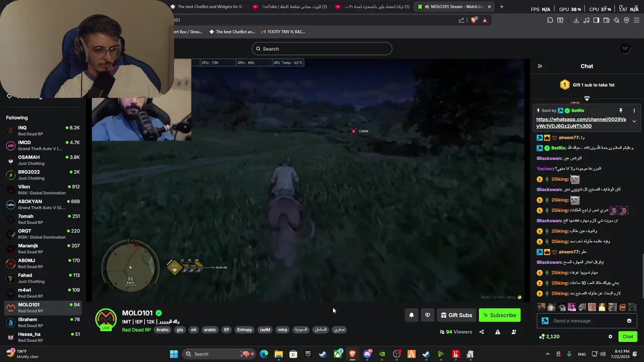Switch to best ChatBot and Widgets tab
The image size is (644, 362).
pos(206,7)
